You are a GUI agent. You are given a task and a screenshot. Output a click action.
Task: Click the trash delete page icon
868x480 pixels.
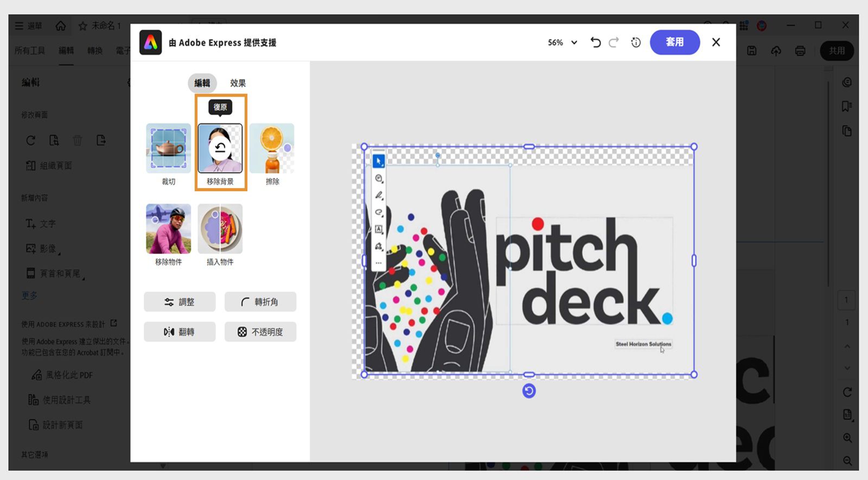[78, 141]
